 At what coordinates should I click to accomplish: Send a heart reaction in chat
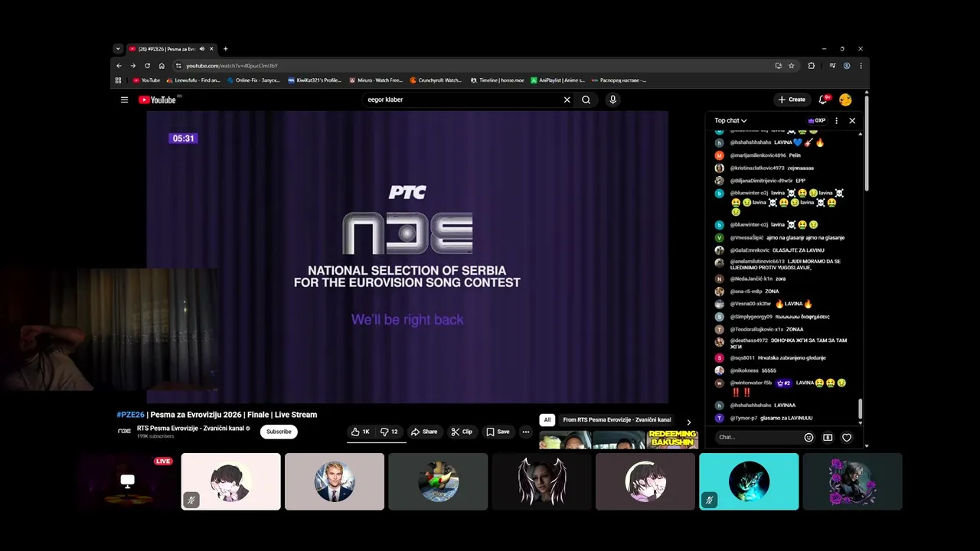click(847, 437)
